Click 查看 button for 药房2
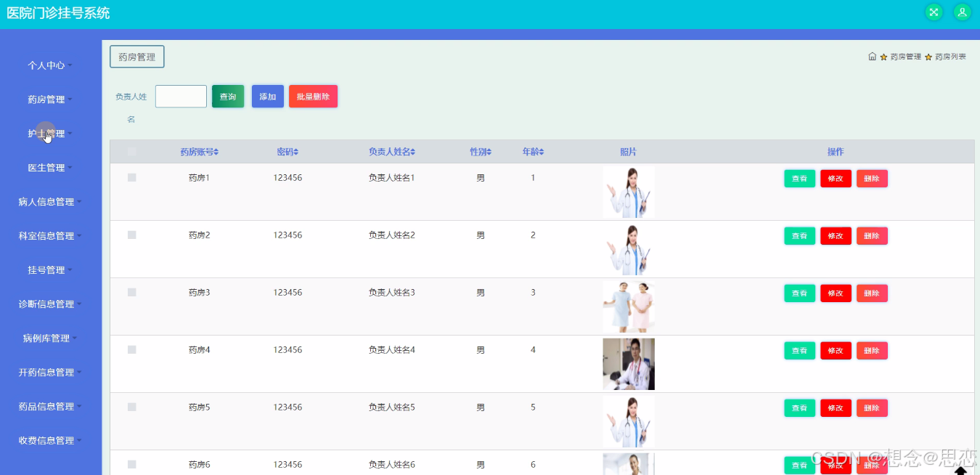This screenshot has height=475, width=980. 799,236
